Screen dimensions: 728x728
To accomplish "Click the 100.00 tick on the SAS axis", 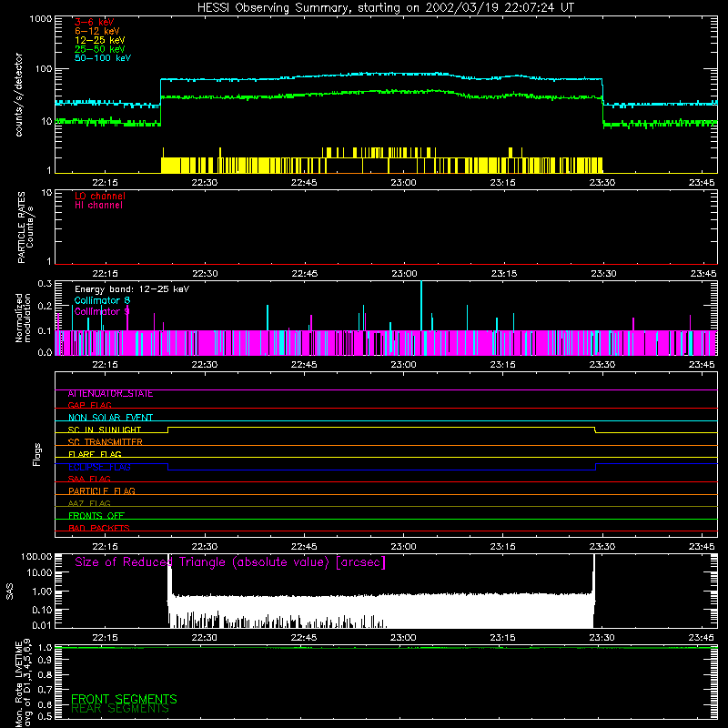I will click(x=36, y=557).
